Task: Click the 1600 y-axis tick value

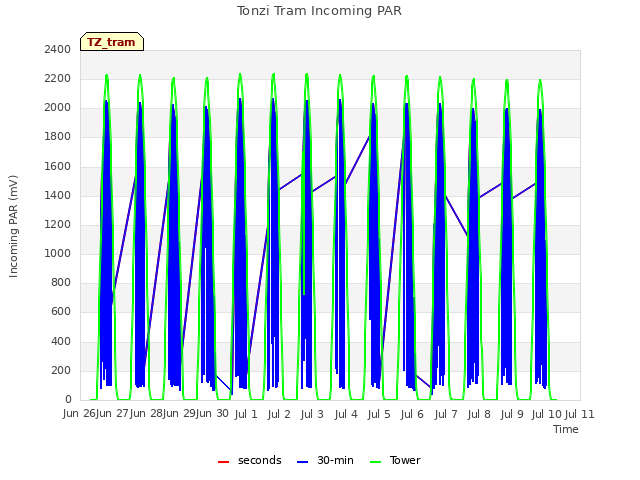Action: click(x=58, y=166)
